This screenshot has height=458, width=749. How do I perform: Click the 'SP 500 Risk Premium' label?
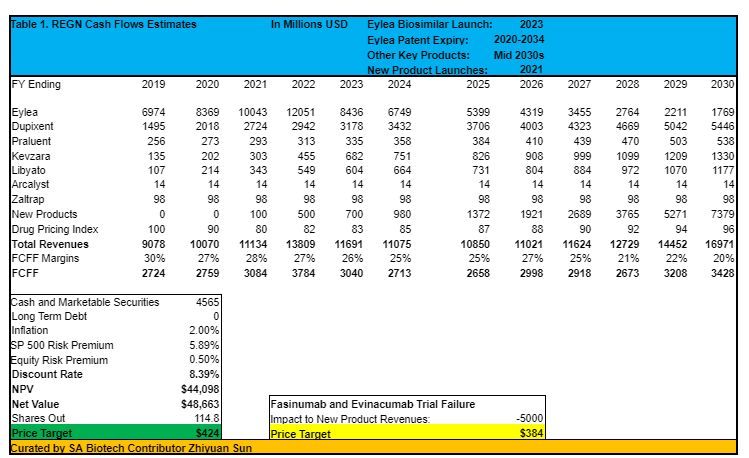62,345
